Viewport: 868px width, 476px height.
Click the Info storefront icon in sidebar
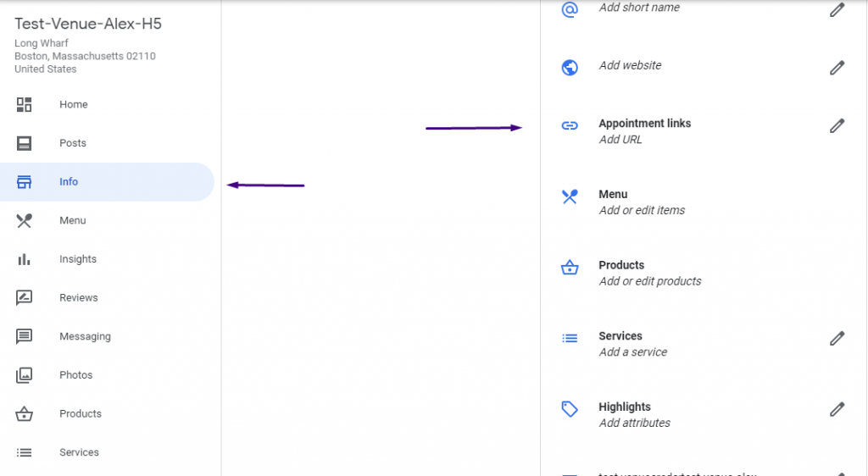pyautogui.click(x=24, y=182)
